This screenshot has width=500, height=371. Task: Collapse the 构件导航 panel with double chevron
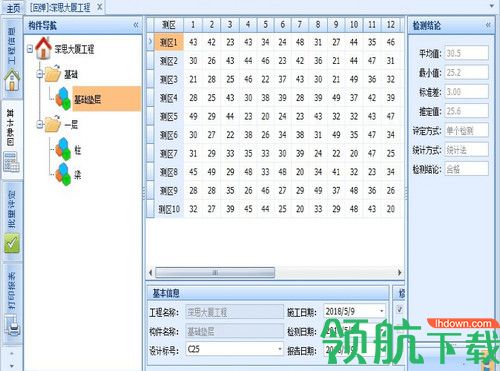136,25
